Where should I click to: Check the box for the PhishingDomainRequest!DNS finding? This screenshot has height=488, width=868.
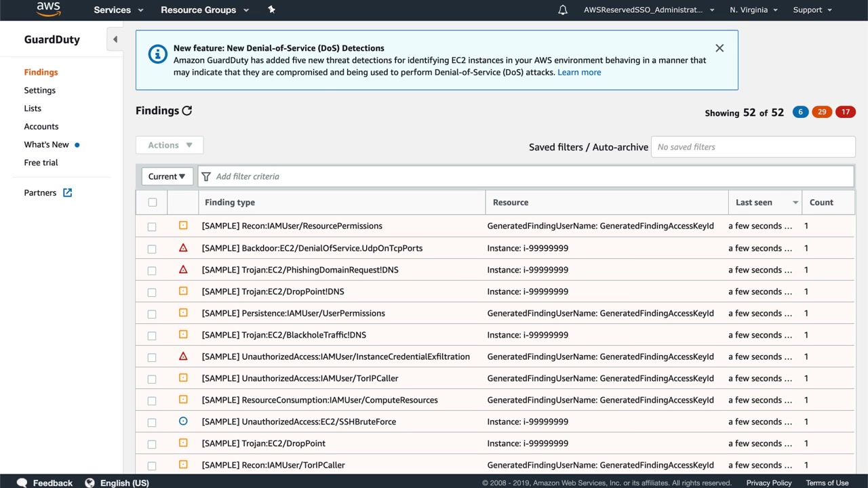pos(152,270)
